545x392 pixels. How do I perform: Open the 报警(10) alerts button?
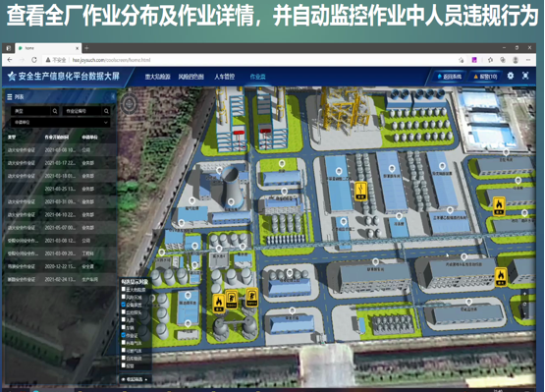485,77
